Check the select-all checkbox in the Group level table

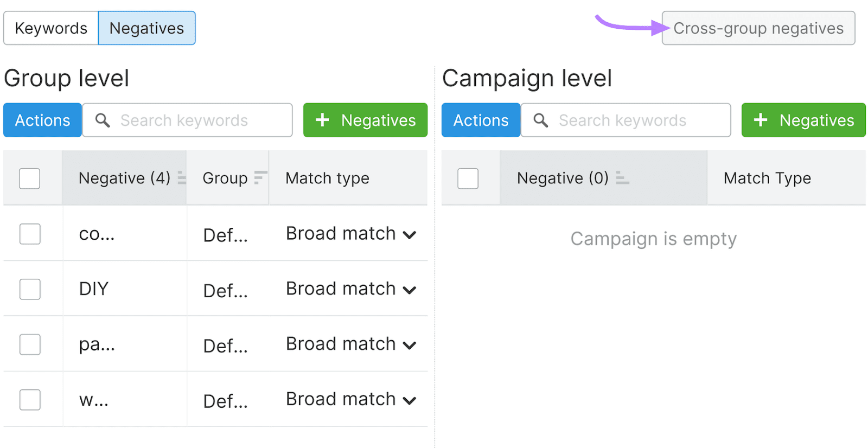click(29, 178)
